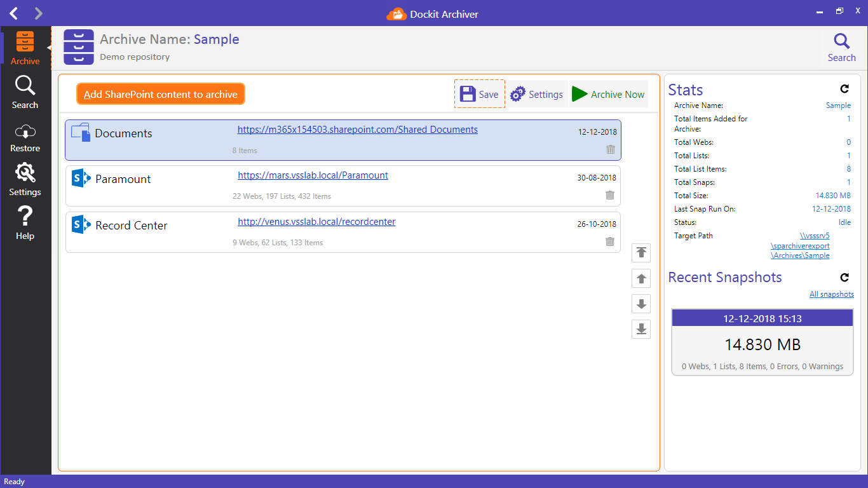Select the Paramount row title

click(123, 179)
